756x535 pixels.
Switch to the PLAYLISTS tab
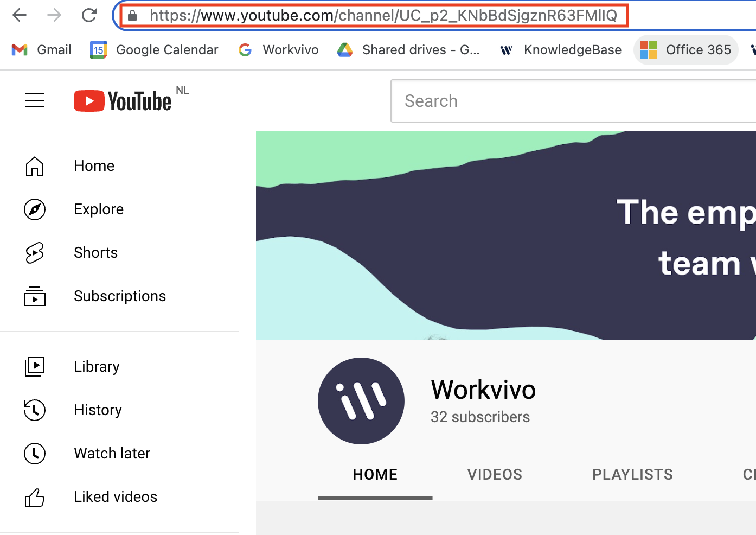point(632,475)
